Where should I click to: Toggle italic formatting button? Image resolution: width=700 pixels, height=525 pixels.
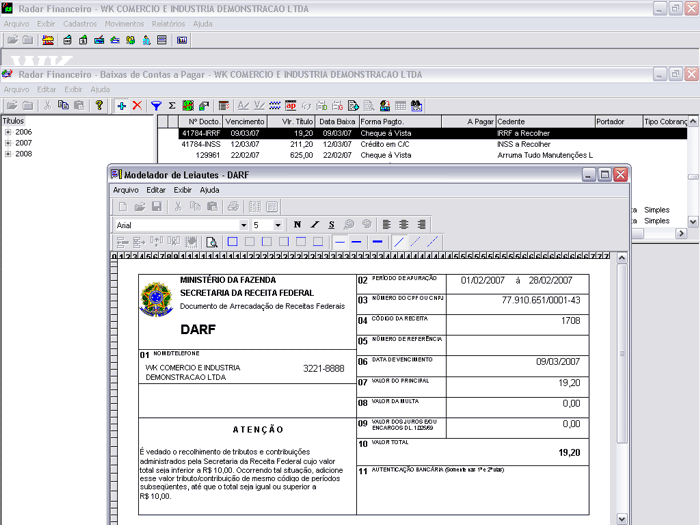click(x=314, y=225)
